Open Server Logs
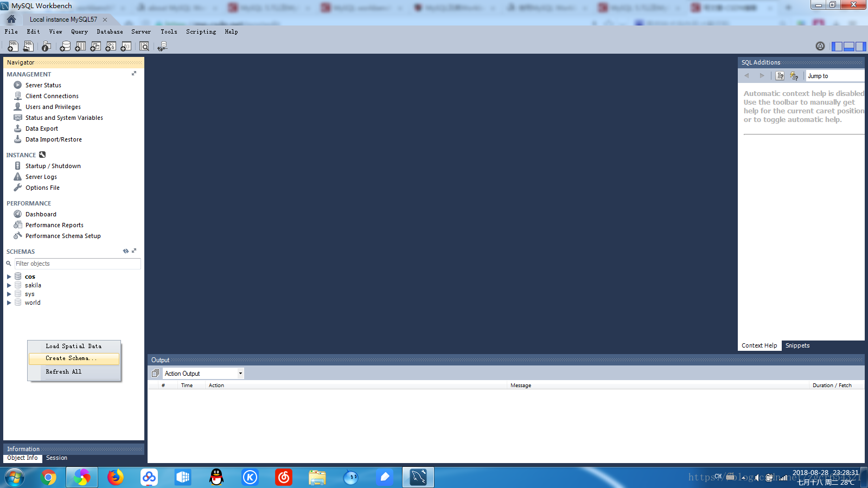868x488 pixels. 41,177
